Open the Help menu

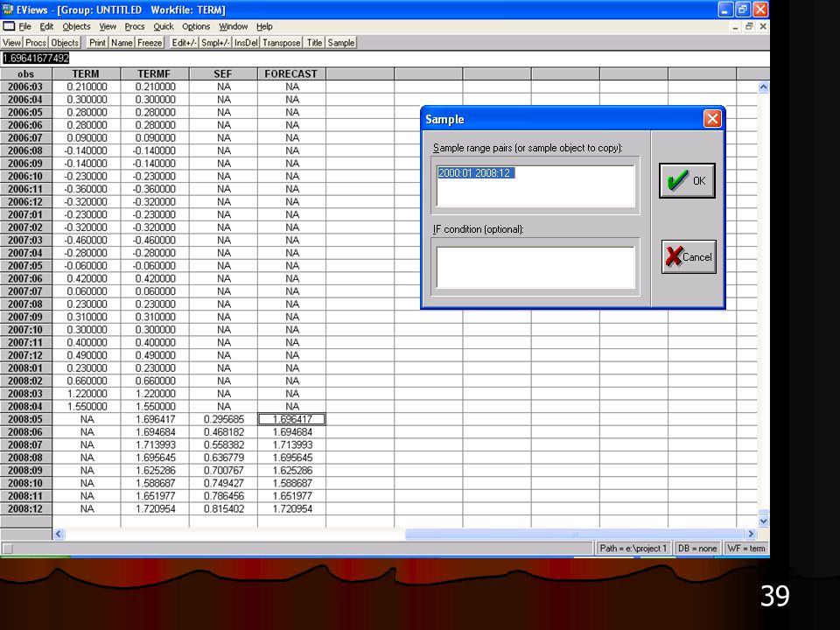(264, 26)
